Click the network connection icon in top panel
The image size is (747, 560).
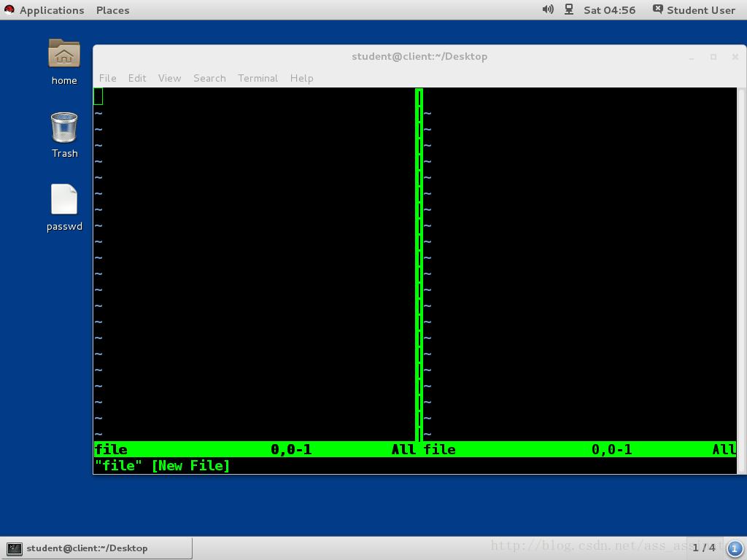569,9
